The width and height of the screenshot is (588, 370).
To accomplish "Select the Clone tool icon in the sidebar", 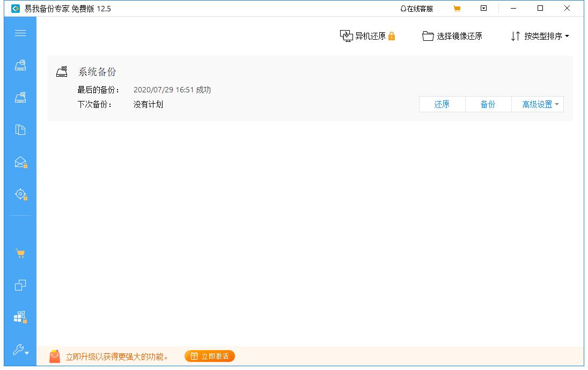I will [x=20, y=285].
